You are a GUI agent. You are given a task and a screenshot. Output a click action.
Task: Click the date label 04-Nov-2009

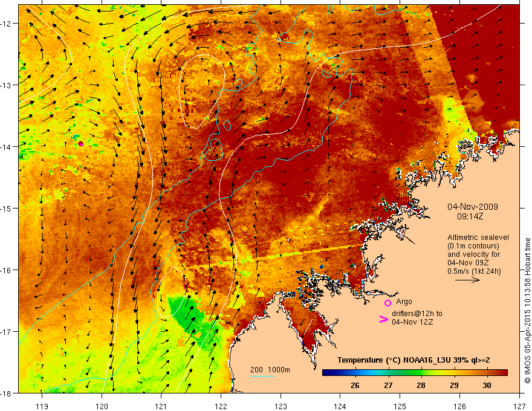473,207
